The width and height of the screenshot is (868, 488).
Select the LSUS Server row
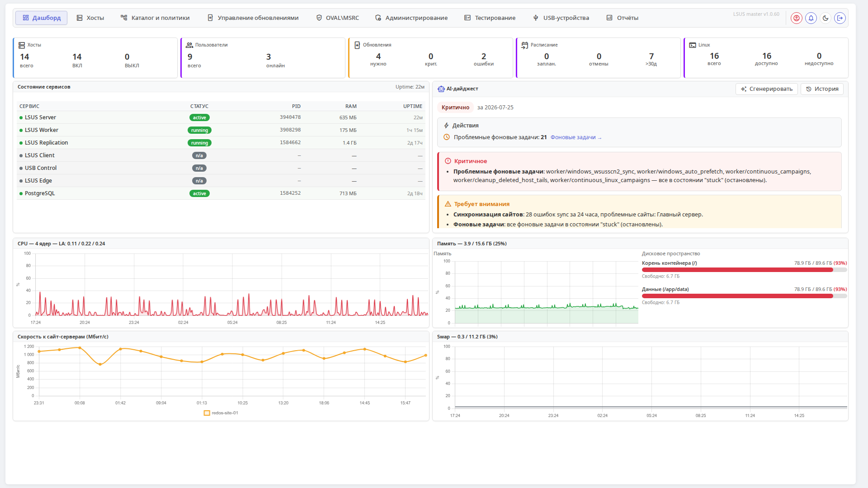coord(221,117)
